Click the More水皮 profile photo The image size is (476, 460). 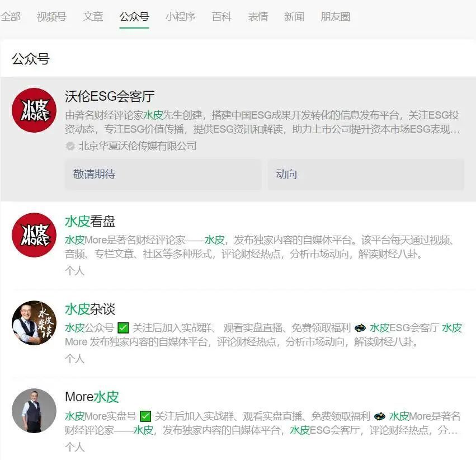(34, 411)
